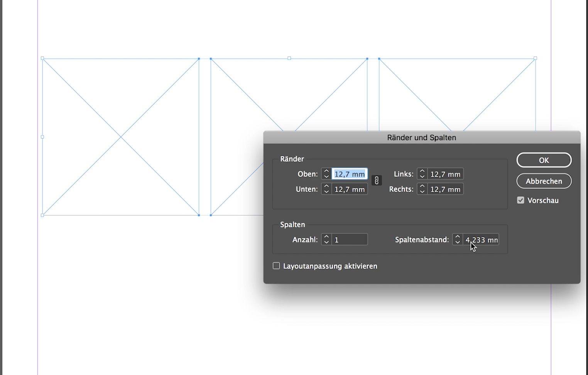
Task: Click the Rechts margin input field
Action: tap(445, 189)
